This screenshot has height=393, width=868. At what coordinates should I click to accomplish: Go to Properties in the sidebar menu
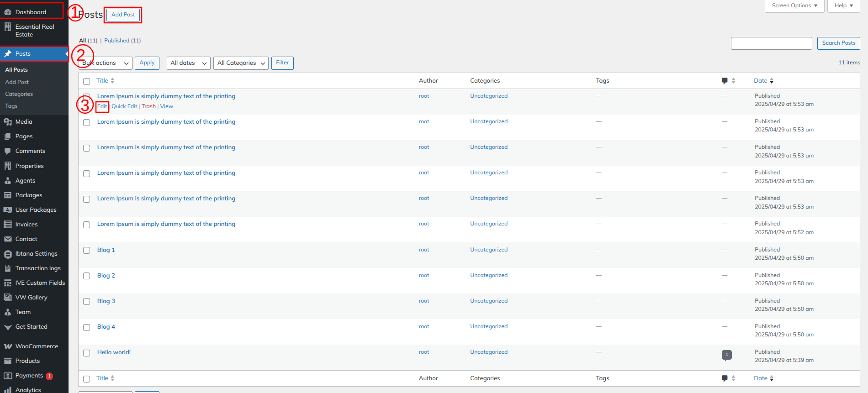click(29, 166)
